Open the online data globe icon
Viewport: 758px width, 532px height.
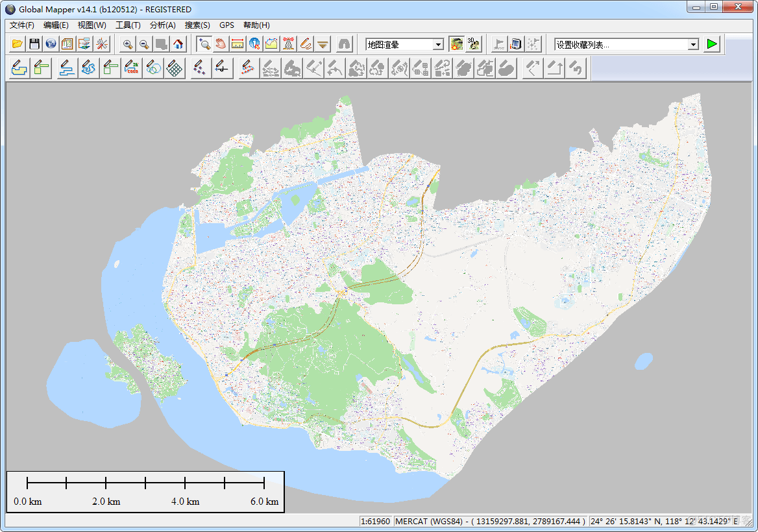click(51, 44)
